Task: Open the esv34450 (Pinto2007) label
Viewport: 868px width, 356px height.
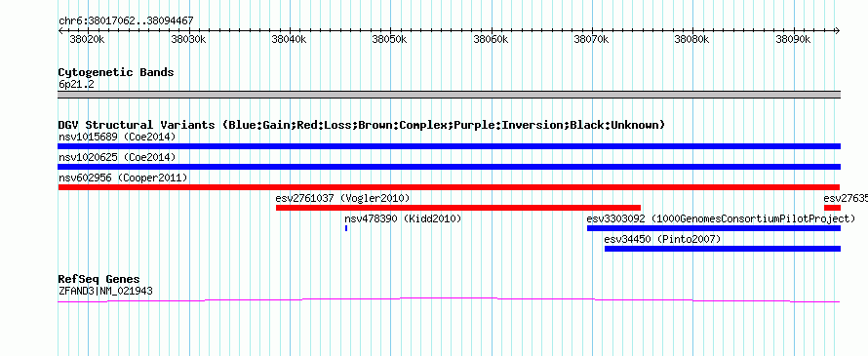Action: tap(662, 239)
